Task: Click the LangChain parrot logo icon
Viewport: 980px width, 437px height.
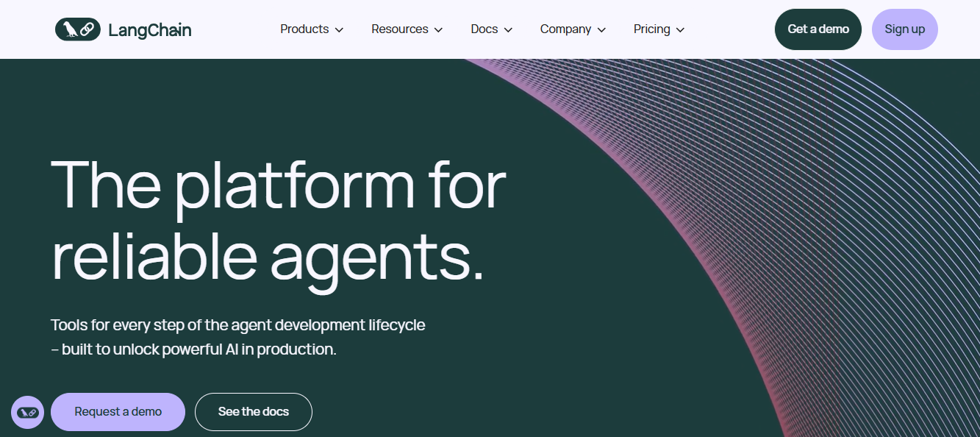Action: coord(78,29)
